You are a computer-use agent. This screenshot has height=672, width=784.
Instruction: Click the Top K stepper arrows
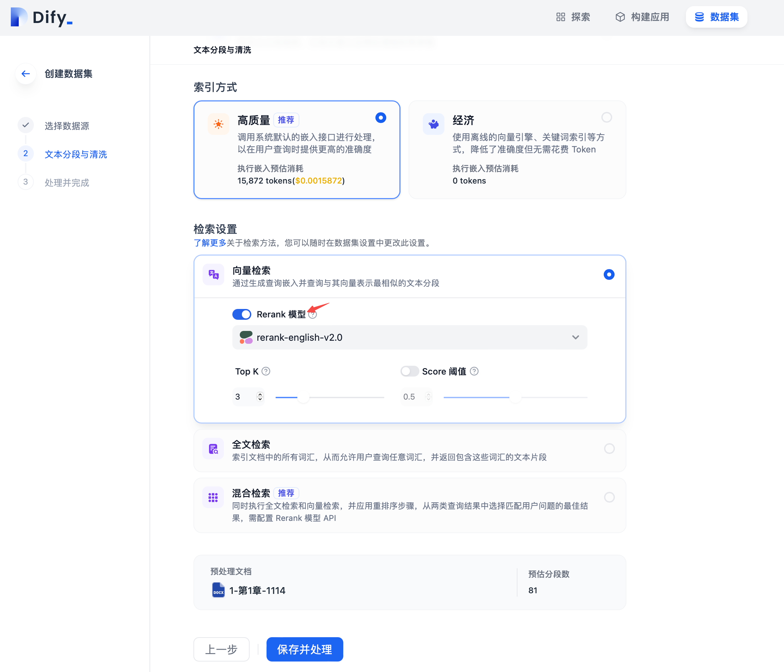click(x=260, y=397)
